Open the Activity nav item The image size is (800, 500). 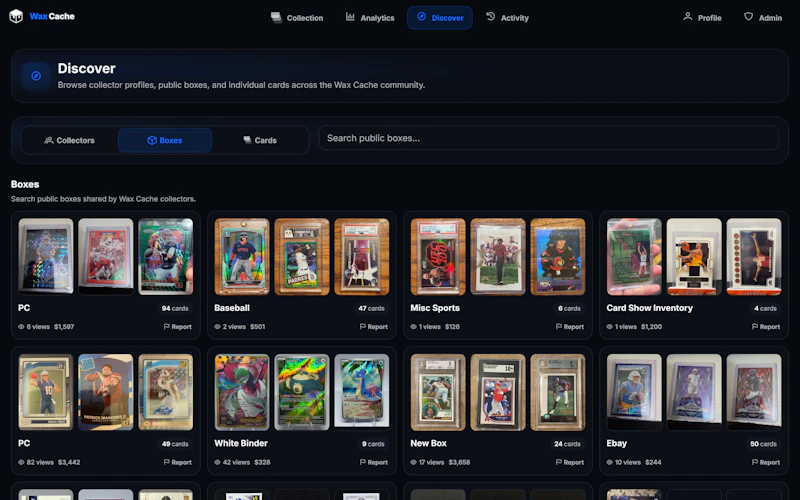pyautogui.click(x=507, y=18)
